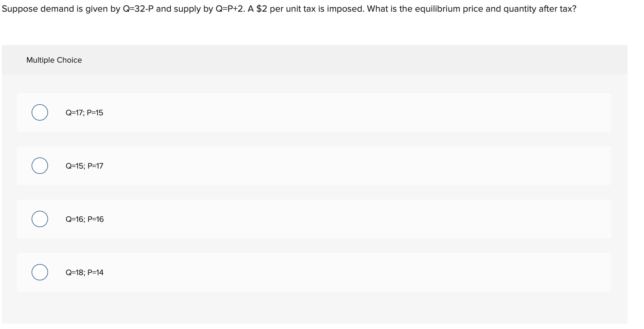Click the text Q=18; P=14
Screen dimensions: 644x329
pyautogui.click(x=84, y=272)
